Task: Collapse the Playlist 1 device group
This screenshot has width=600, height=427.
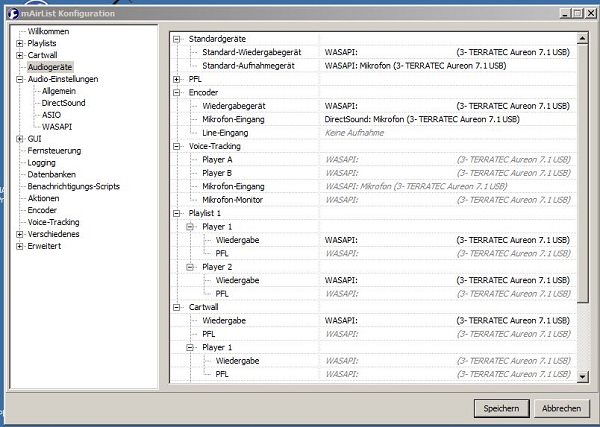Action: click(x=178, y=213)
